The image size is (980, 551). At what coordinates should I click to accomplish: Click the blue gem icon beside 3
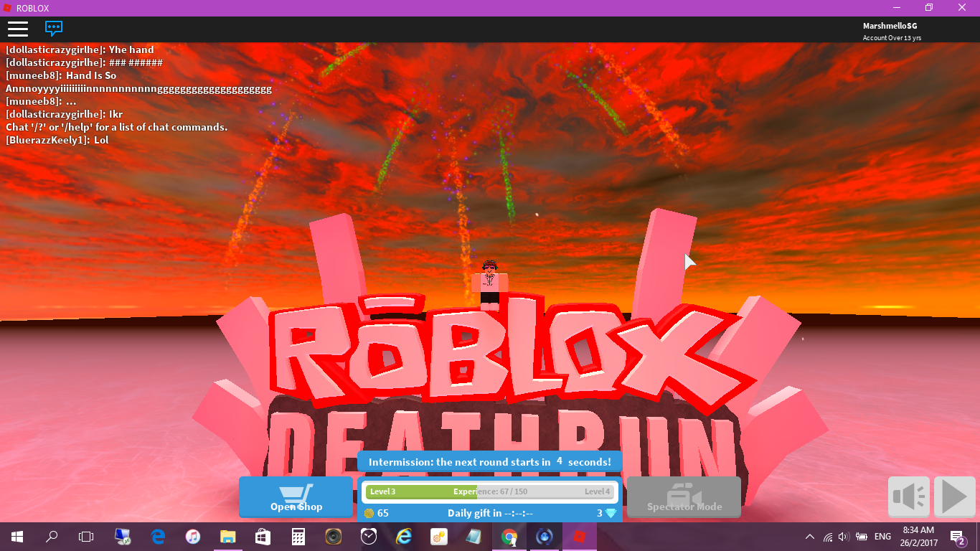611,513
